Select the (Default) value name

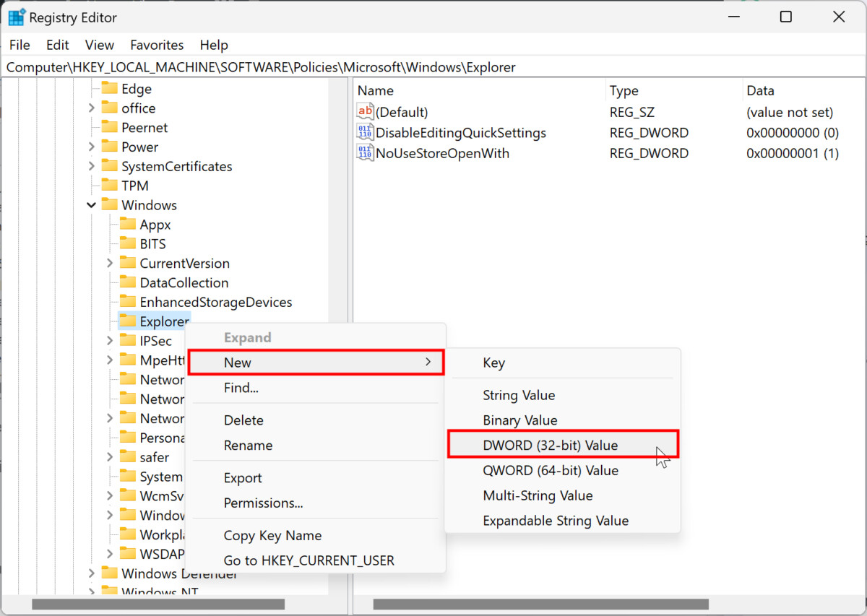[402, 112]
